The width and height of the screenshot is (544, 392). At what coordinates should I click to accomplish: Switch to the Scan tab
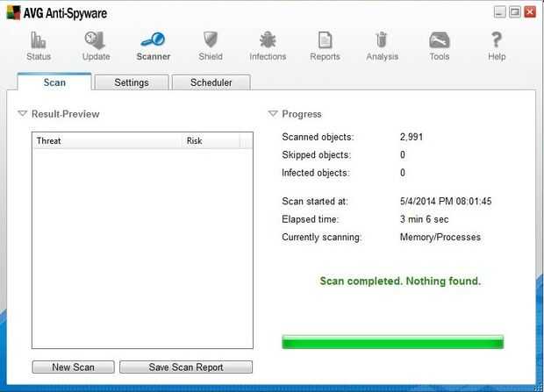(54, 82)
